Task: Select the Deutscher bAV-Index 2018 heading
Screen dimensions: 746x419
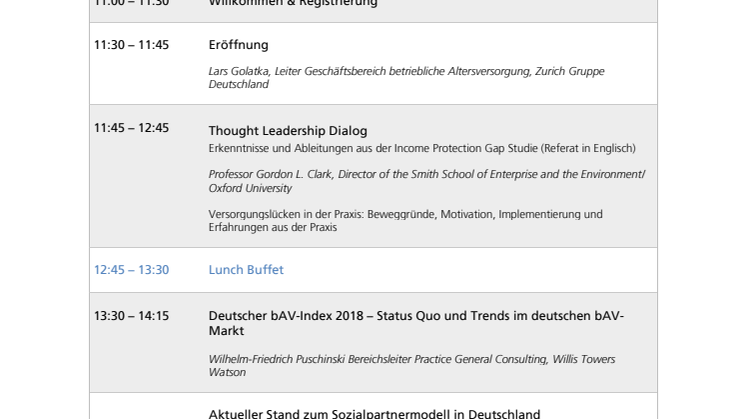Action: [415, 316]
